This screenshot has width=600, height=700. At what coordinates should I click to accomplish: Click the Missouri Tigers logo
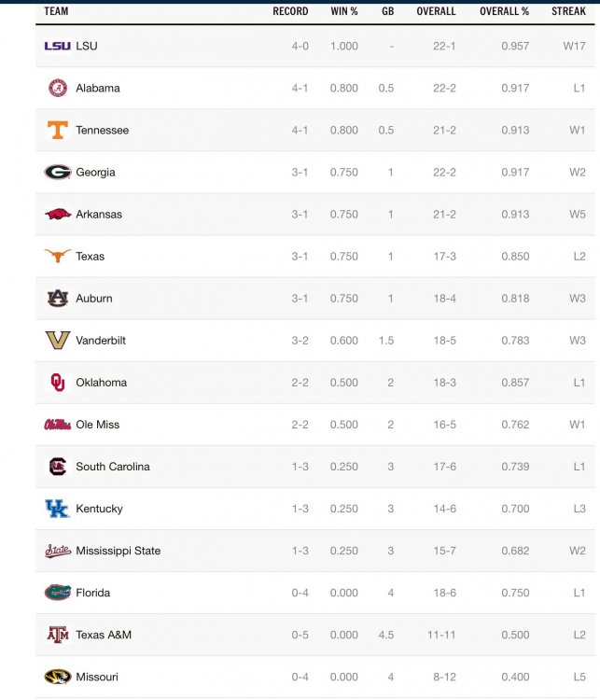58,677
